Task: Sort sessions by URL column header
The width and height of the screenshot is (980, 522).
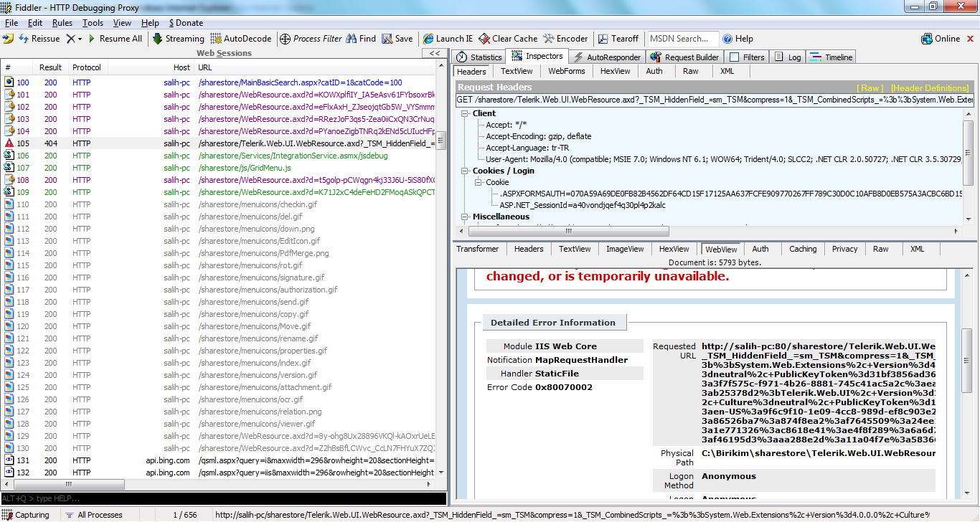Action: point(315,67)
